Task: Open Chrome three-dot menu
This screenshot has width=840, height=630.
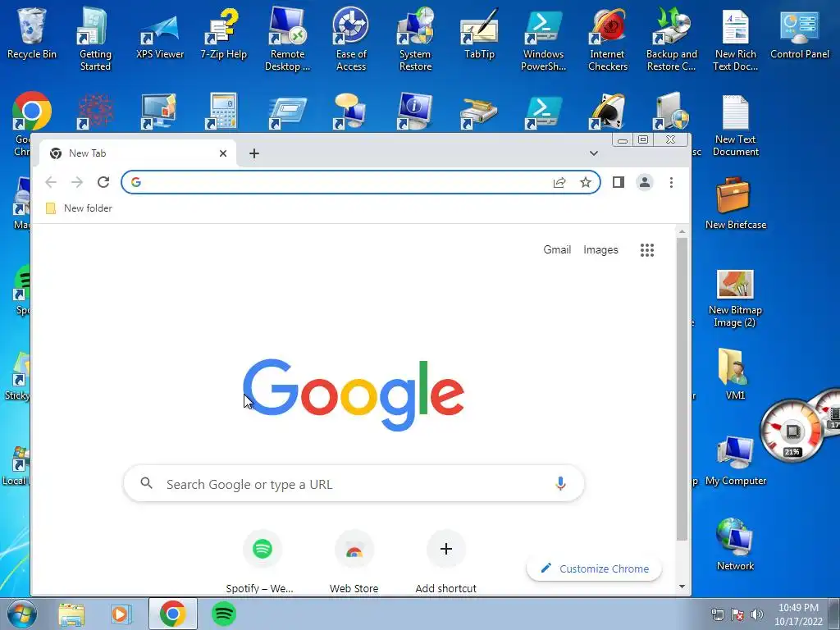Action: click(671, 182)
